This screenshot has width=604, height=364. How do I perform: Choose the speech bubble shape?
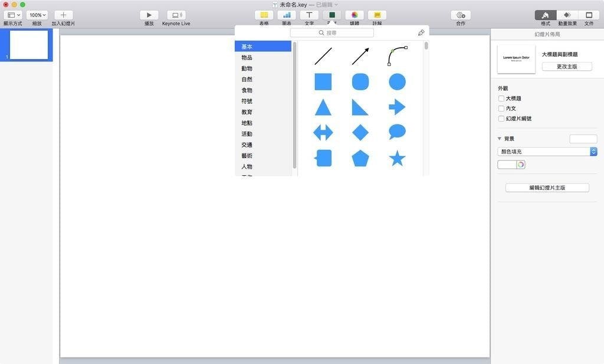397,132
